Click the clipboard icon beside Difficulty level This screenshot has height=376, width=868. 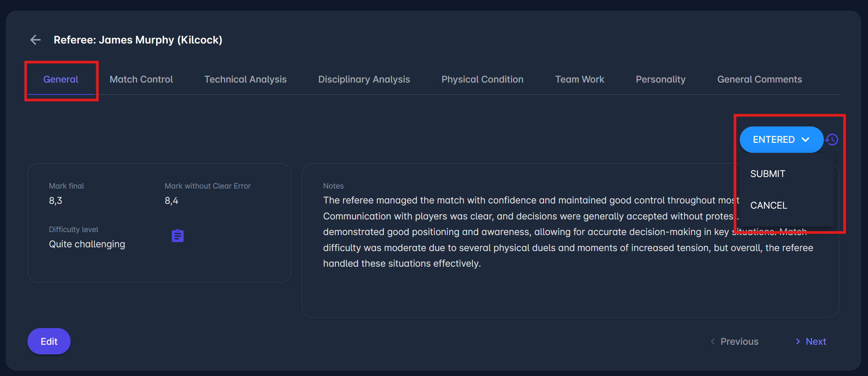tap(178, 236)
